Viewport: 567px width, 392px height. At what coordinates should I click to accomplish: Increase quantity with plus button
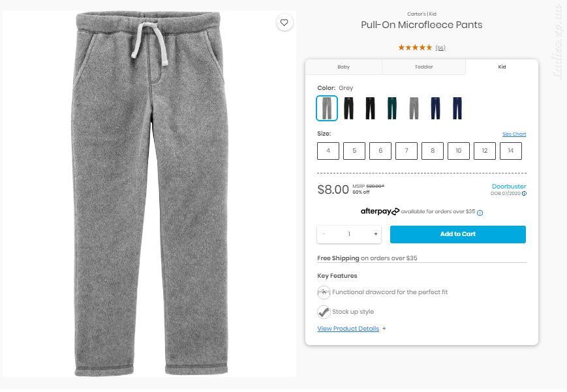click(376, 234)
